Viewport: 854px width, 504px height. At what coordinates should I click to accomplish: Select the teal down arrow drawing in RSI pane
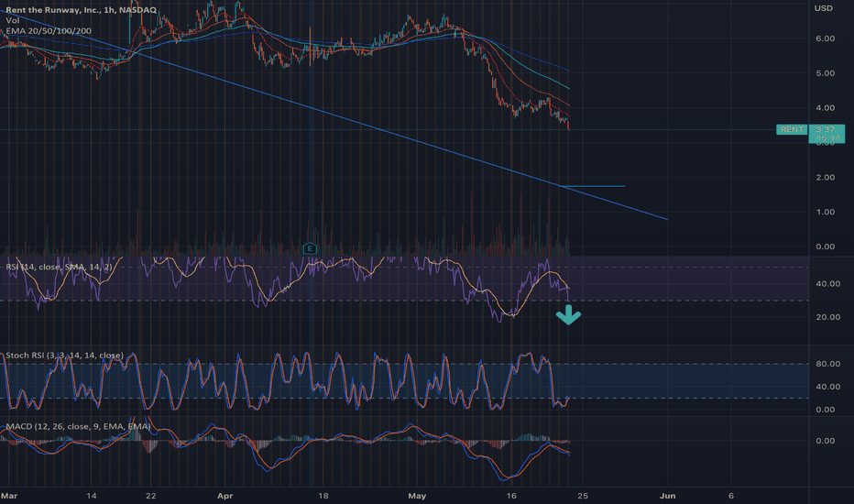569,315
